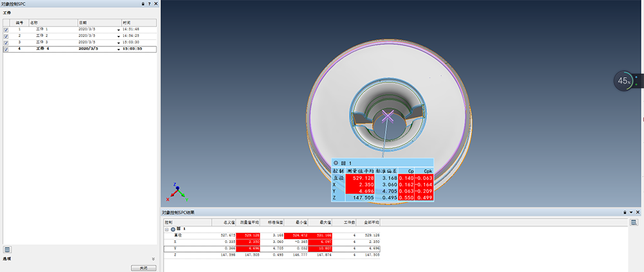The width and height of the screenshot is (644, 272).
Task: Click the lock icon on the SPC results panel
Action: click(x=624, y=212)
